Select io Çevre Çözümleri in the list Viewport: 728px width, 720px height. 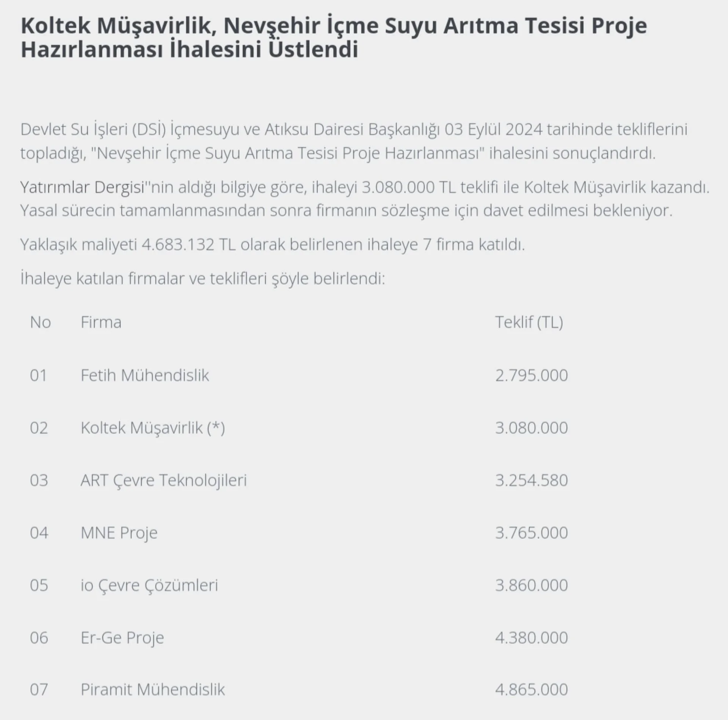(x=149, y=585)
